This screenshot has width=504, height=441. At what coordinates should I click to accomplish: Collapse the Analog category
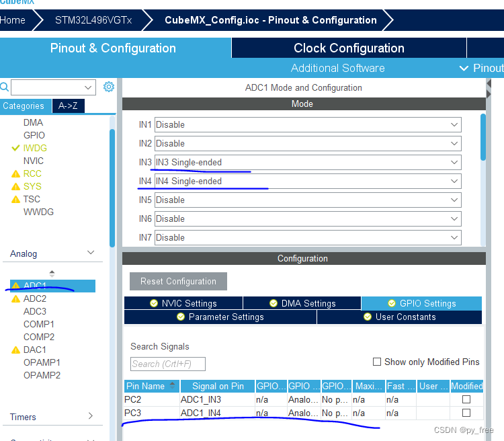(91, 253)
